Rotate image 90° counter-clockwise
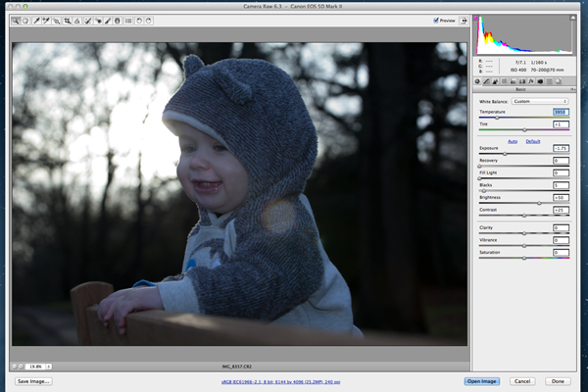Screen dimensions: 588x392 click(138, 21)
